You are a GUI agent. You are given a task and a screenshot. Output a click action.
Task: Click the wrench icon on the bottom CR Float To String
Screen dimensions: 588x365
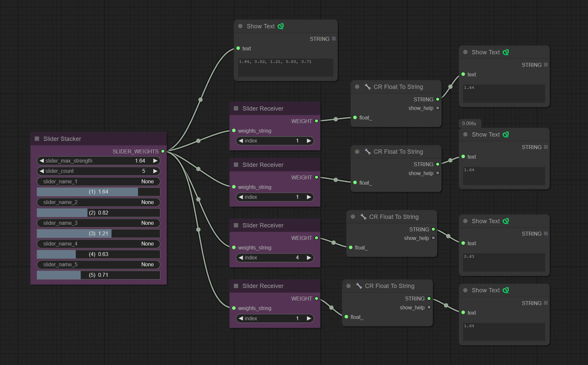pos(359,286)
